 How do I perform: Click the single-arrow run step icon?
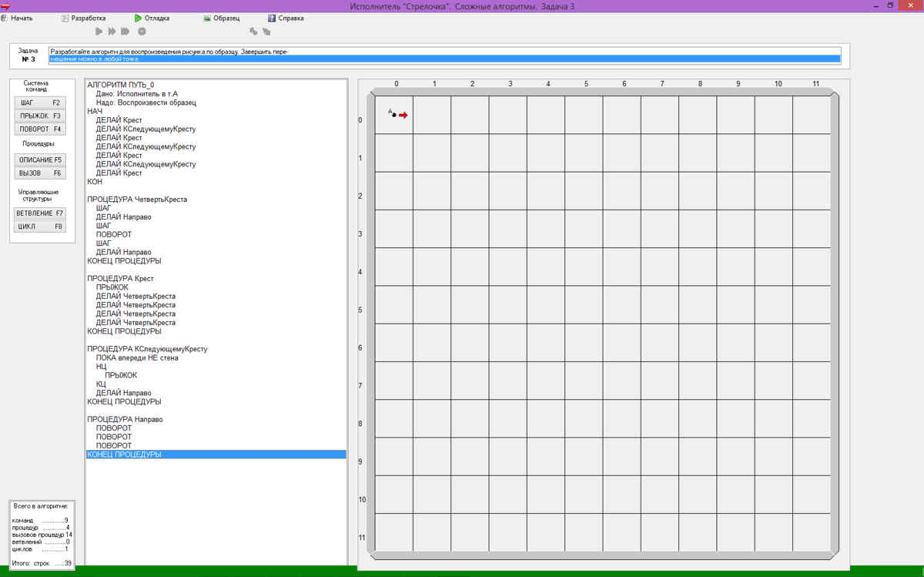(x=99, y=32)
